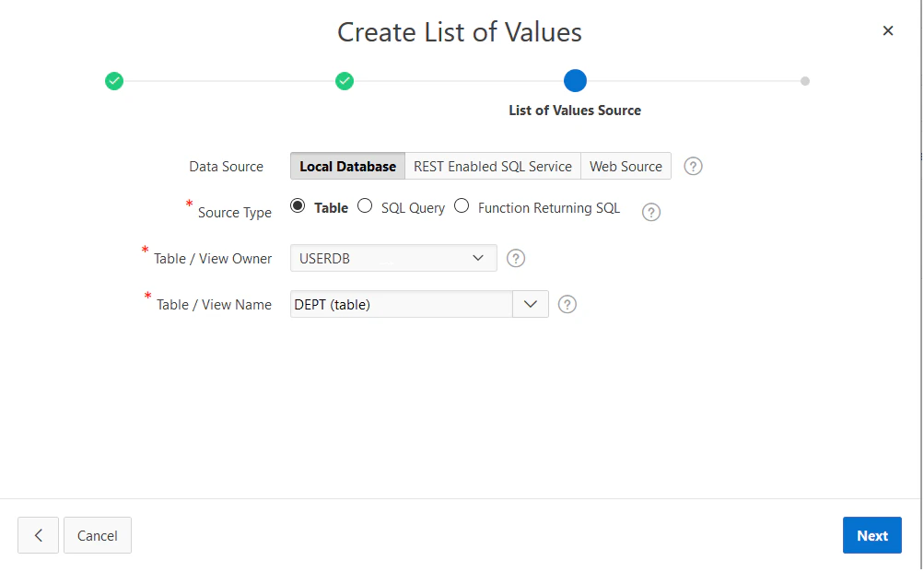Click the List of Values Source step label
This screenshot has height=572, width=924.
click(x=575, y=111)
